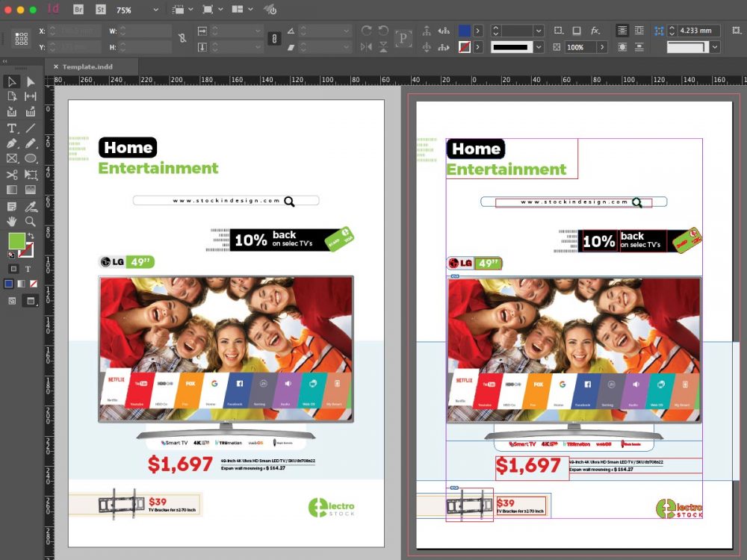747x560 pixels.
Task: Choose the Gap tool
Action: 31,96
